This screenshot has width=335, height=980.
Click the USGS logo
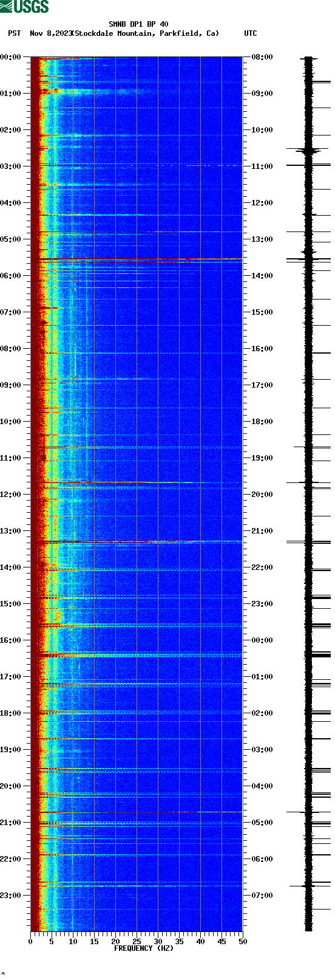(x=24, y=7)
